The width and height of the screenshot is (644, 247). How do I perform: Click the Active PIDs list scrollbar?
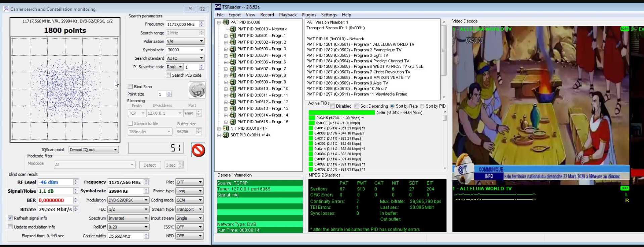click(x=445, y=140)
